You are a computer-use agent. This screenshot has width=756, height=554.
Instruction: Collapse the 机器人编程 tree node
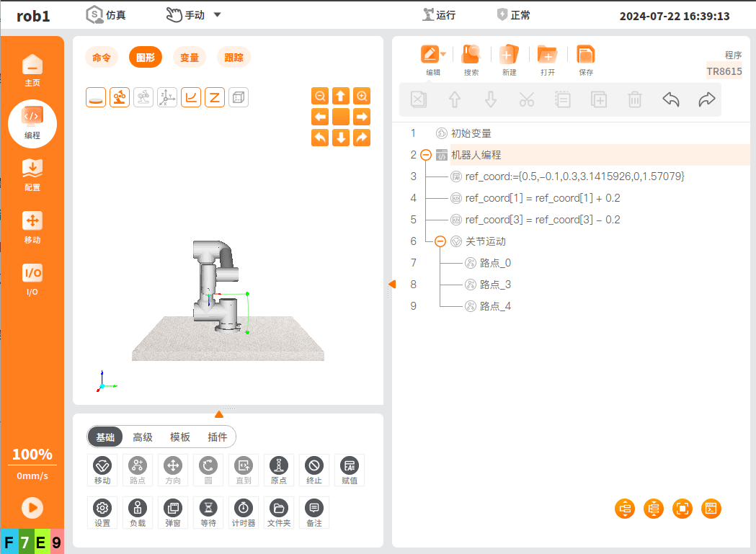[425, 155]
